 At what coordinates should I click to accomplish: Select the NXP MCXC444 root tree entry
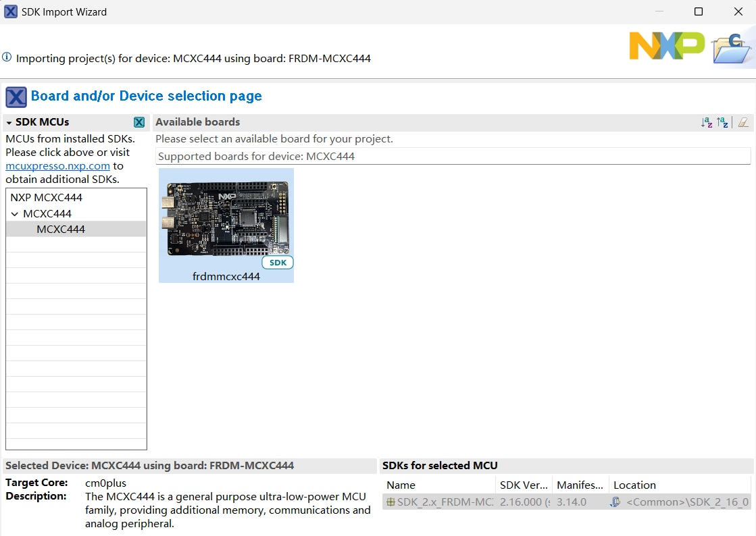46,198
